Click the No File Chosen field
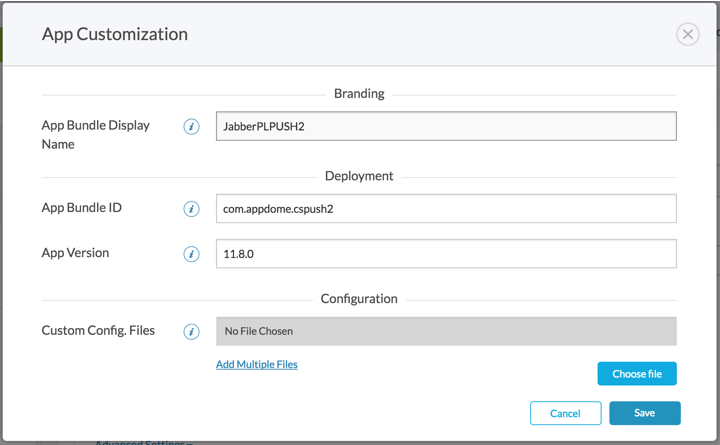The height and width of the screenshot is (445, 720). pyautogui.click(x=446, y=331)
